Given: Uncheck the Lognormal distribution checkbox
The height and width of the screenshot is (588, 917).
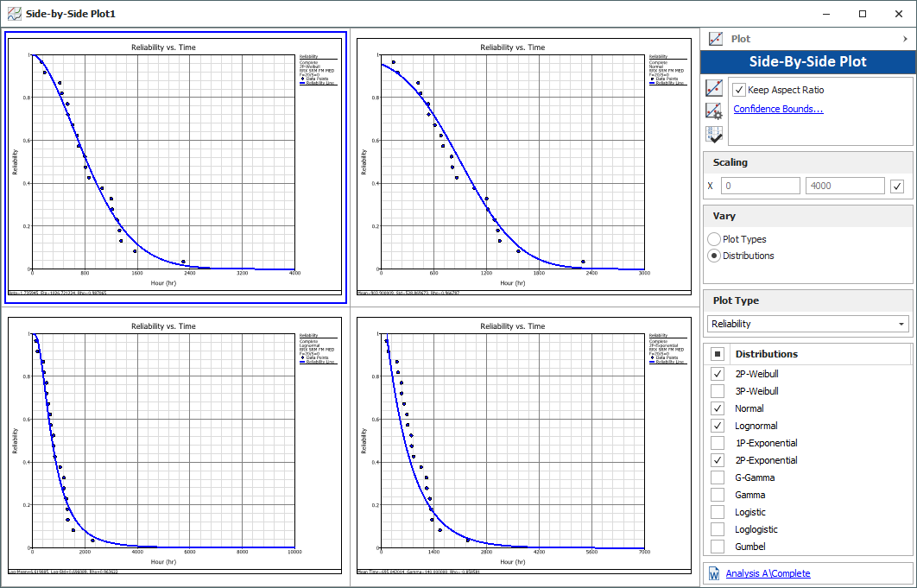Looking at the screenshot, I should tap(718, 426).
